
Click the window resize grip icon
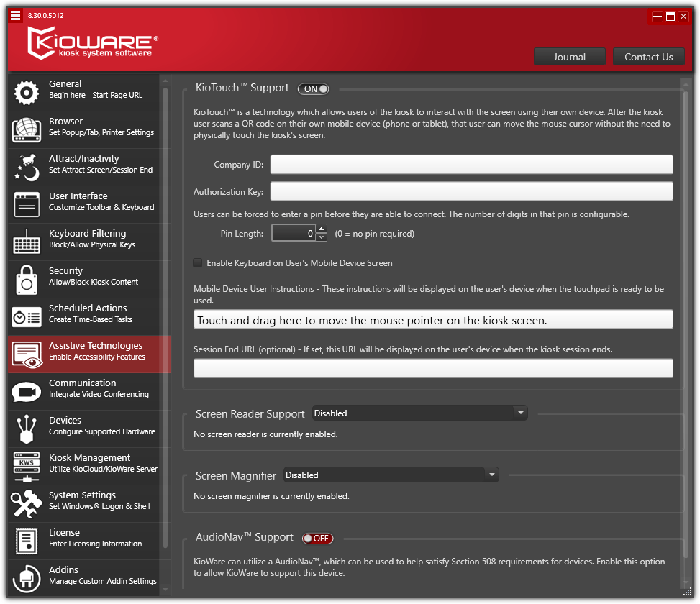[687, 592]
